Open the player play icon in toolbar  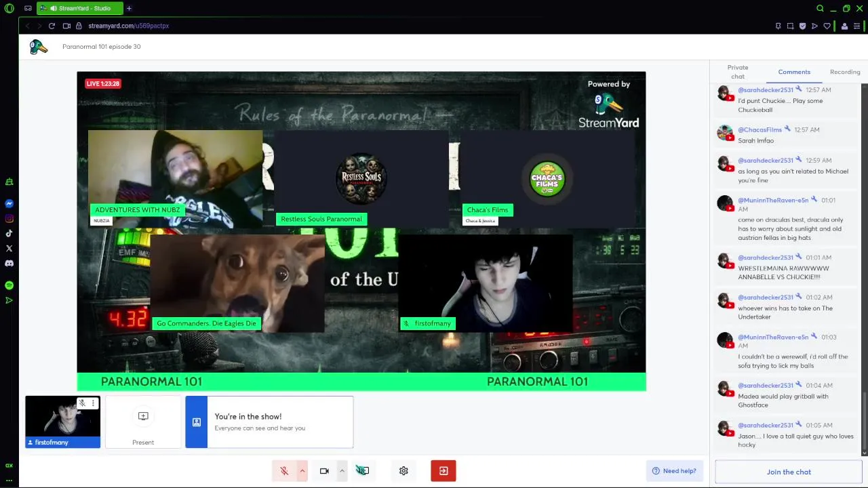(x=814, y=26)
